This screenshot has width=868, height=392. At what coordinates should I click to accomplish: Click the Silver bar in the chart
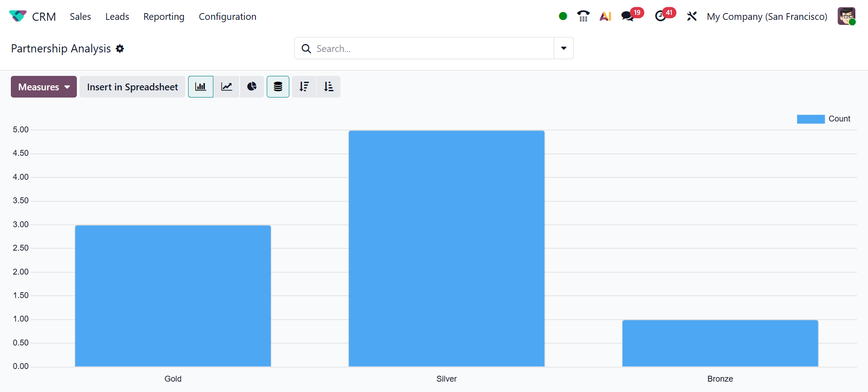coord(447,248)
